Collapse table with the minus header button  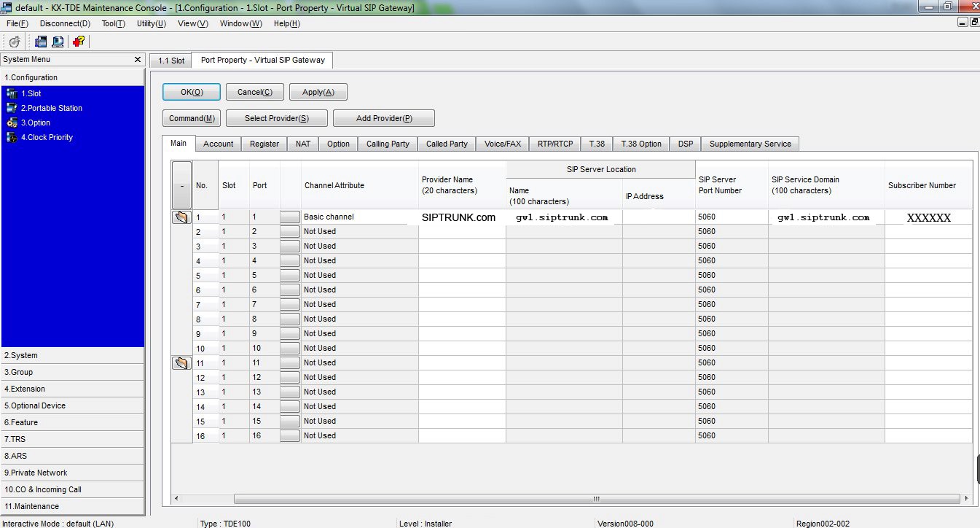click(181, 185)
